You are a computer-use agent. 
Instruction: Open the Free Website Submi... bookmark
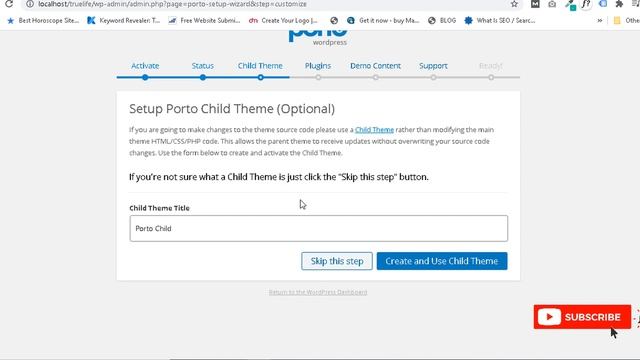(x=204, y=20)
